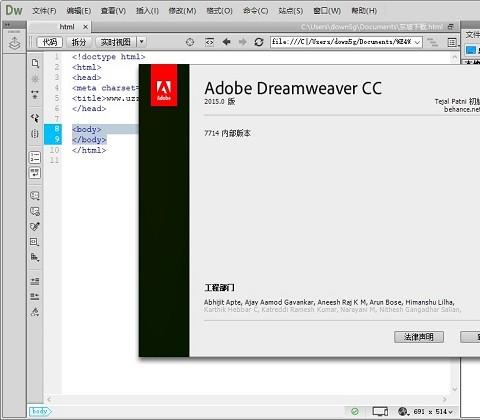Switch to 拆分 split view
This screenshot has width=480, height=420.
pyautogui.click(x=79, y=42)
